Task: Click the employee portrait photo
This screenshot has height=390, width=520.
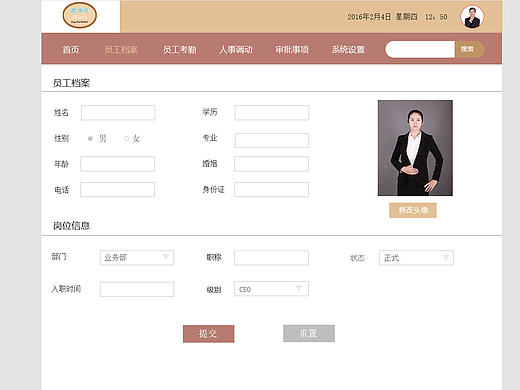Action: point(415,148)
